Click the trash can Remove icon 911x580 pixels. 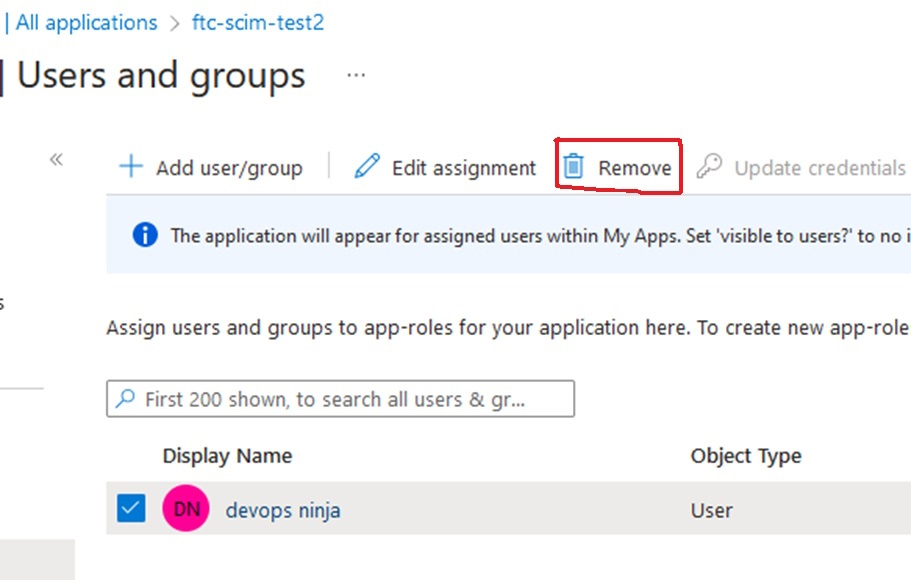point(573,167)
